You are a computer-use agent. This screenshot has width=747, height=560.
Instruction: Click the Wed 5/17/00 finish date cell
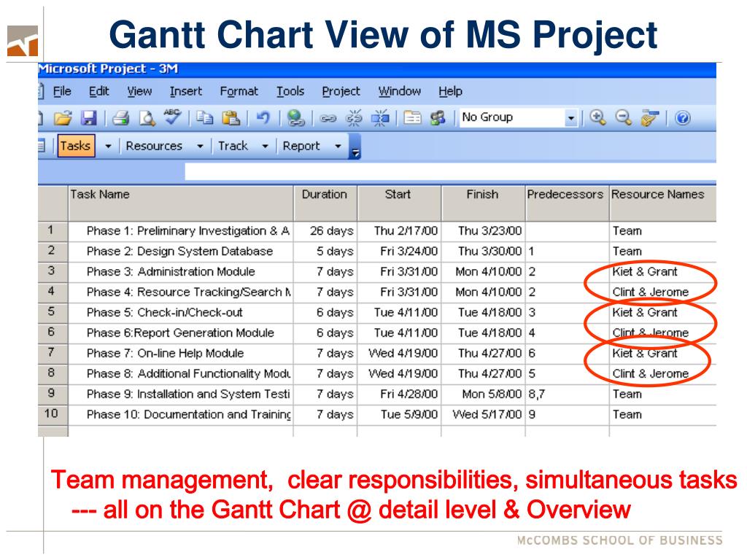483,414
